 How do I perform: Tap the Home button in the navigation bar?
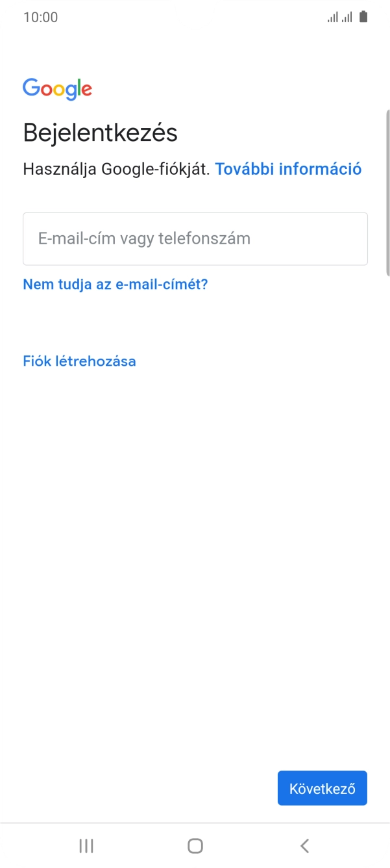pos(195,846)
